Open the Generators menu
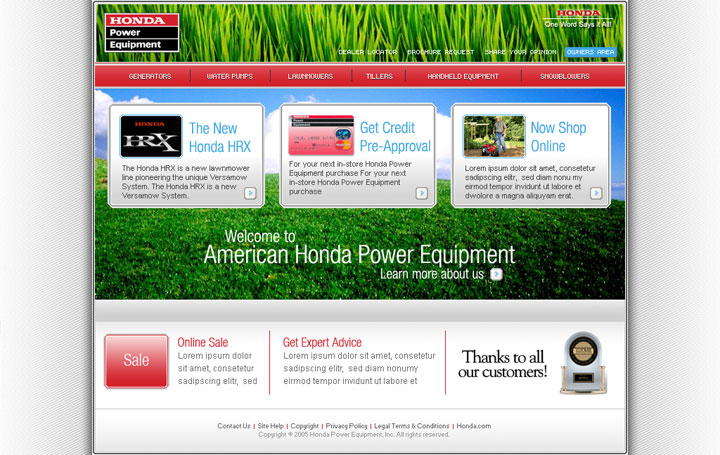Viewport: 720px width, 455px height. point(150,76)
